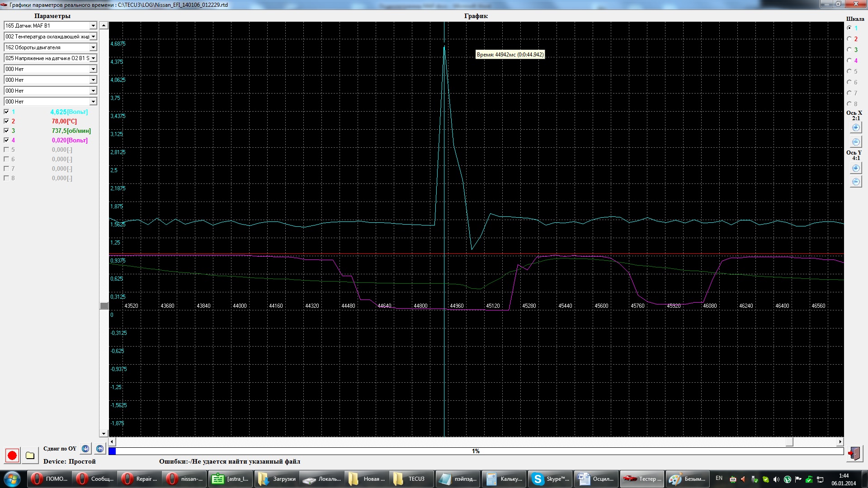Expand the eighth parameter 000 Нет dropdown
Viewport: 868px width, 488px height.
[x=93, y=102]
